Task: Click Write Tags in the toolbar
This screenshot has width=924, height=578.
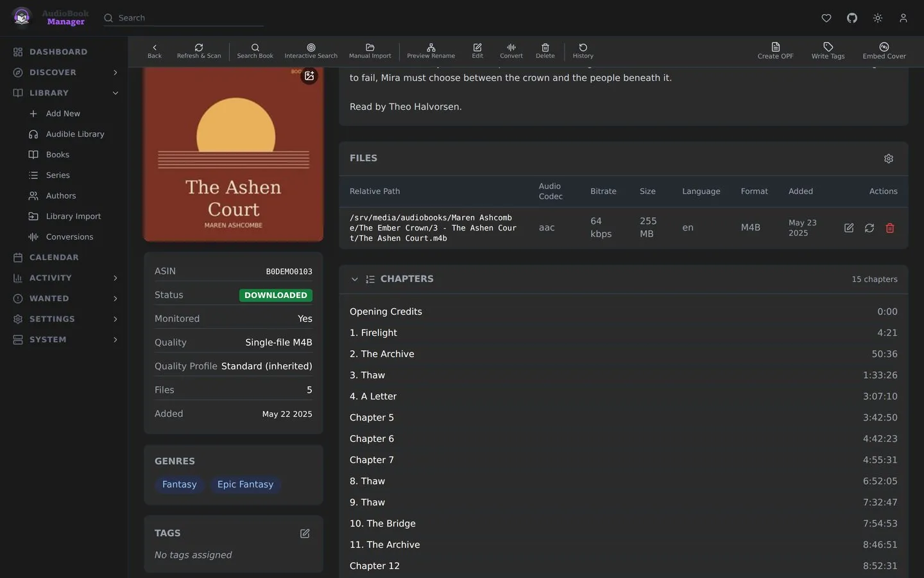Action: (828, 51)
